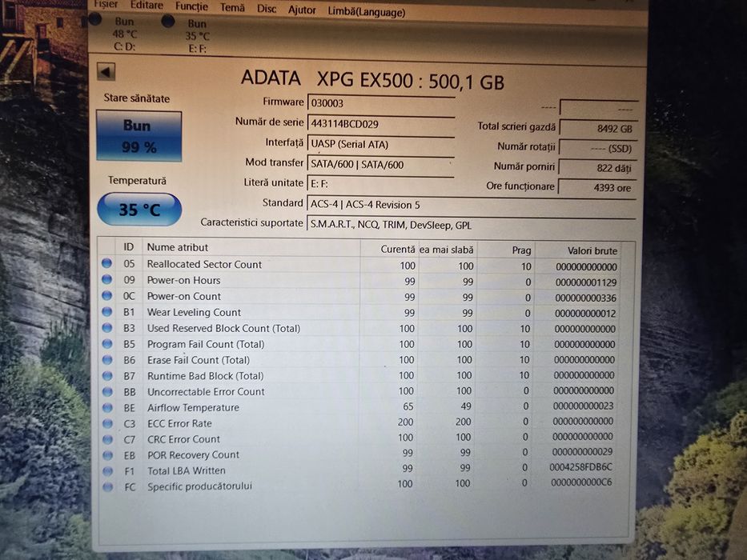This screenshot has height=560, width=747.
Task: Click Număr porniri value 822 dăți
Action: tap(597, 168)
